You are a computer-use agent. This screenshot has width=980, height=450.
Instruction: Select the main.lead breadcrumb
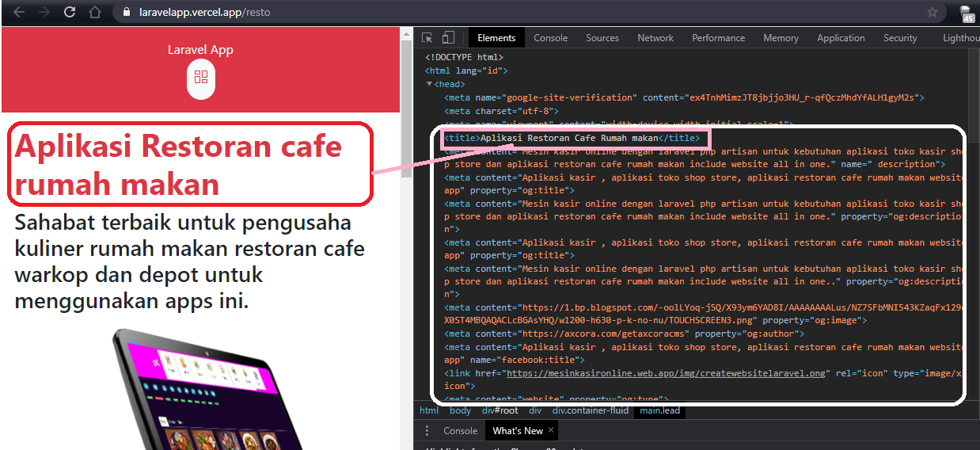tap(660, 410)
